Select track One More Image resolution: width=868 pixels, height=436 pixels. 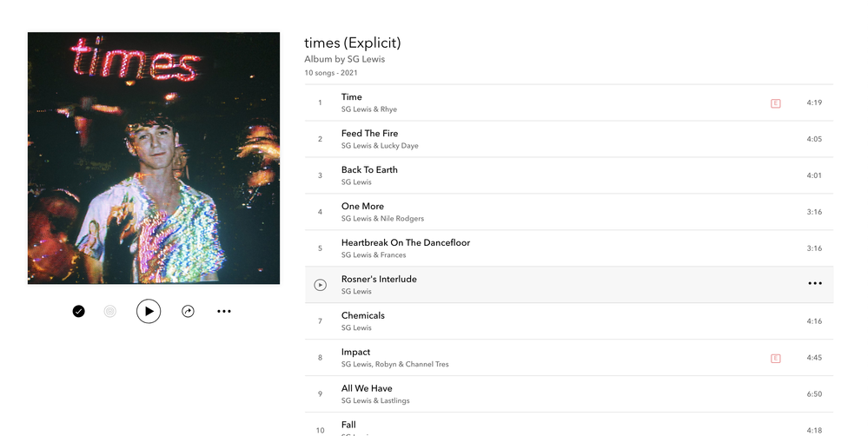[362, 207]
